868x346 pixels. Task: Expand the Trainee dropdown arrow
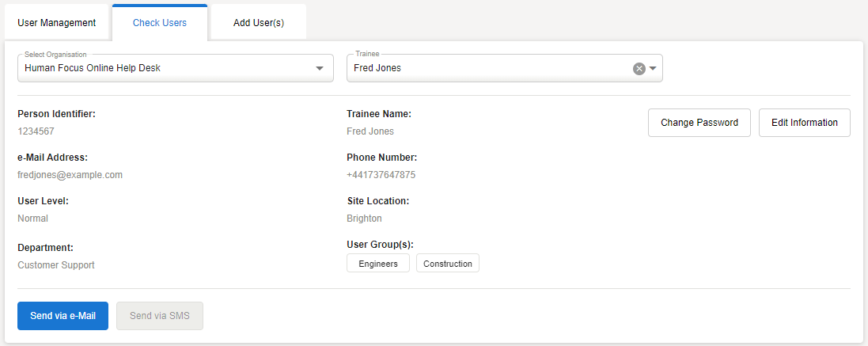pyautogui.click(x=654, y=68)
